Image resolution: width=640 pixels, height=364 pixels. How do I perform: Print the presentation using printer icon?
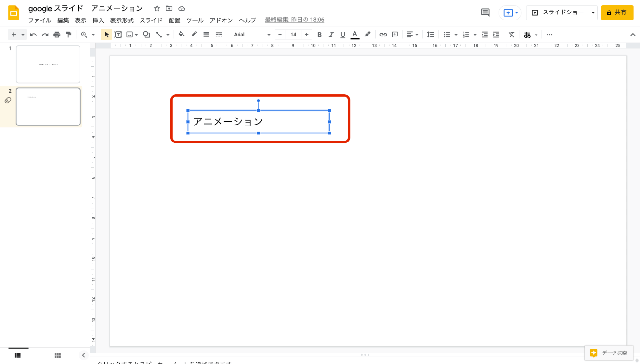pyautogui.click(x=57, y=35)
